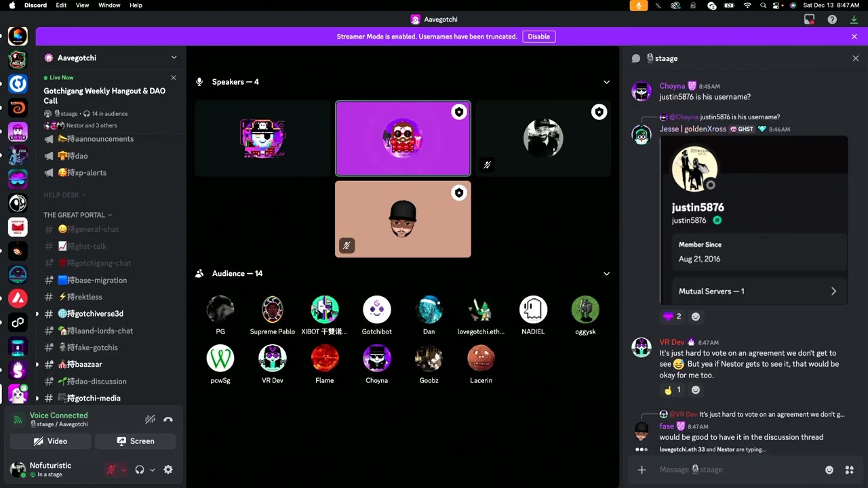This screenshot has width=868, height=488.
Task: Collapse the Audience section
Action: click(606, 274)
